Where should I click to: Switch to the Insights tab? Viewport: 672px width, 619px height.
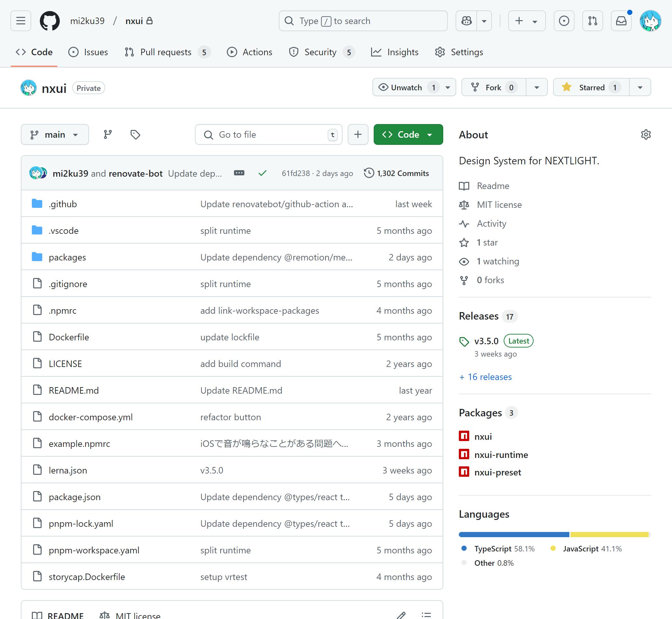395,52
